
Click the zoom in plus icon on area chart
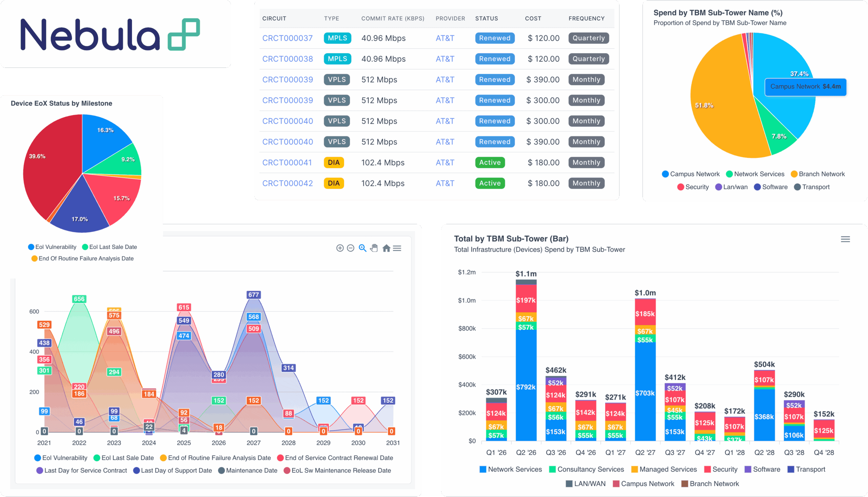pos(340,248)
